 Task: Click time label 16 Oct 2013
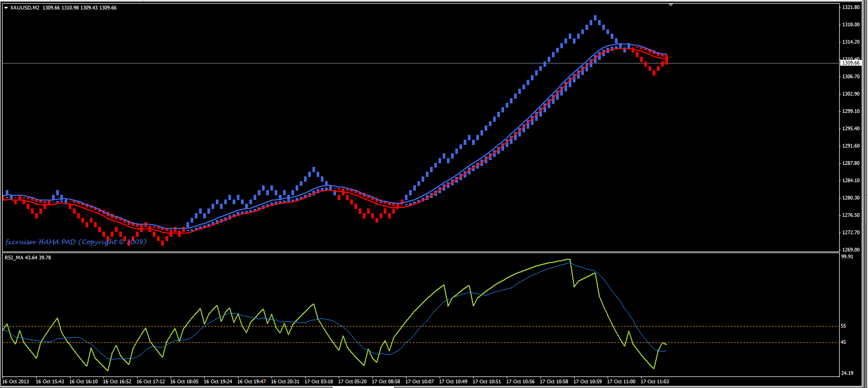point(16,382)
